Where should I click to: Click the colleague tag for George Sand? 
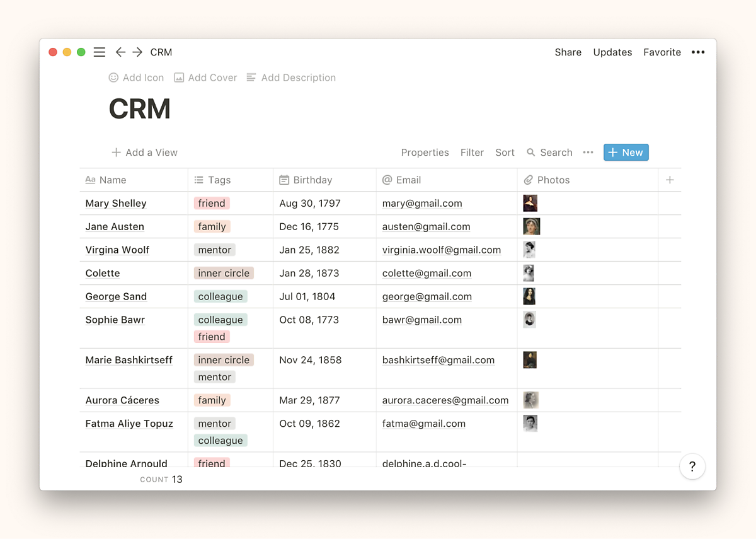pyautogui.click(x=220, y=296)
